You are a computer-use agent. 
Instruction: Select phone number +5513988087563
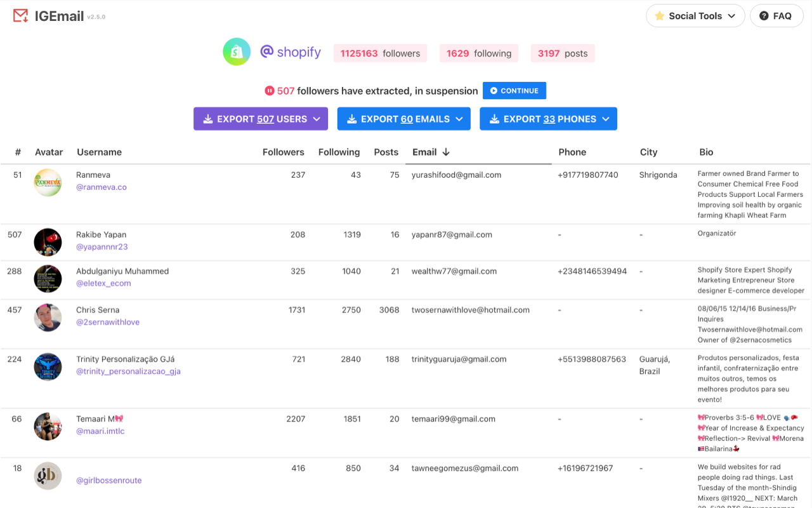pyautogui.click(x=592, y=359)
